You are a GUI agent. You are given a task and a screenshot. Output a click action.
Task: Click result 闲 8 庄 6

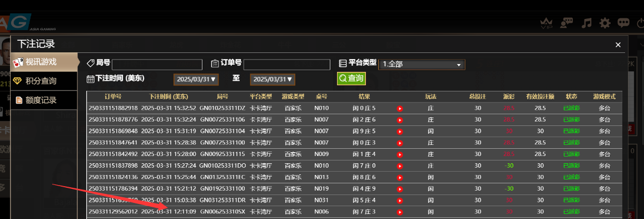(x=364, y=177)
